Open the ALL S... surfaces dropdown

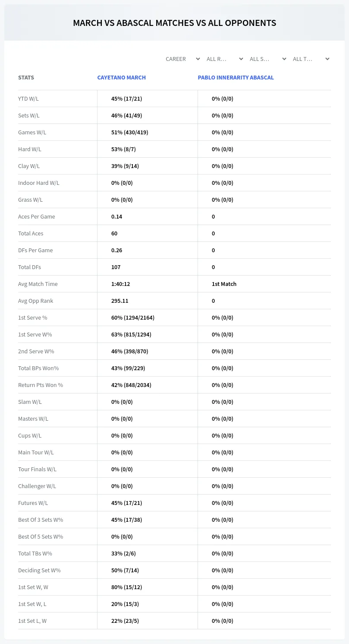pyautogui.click(x=267, y=59)
